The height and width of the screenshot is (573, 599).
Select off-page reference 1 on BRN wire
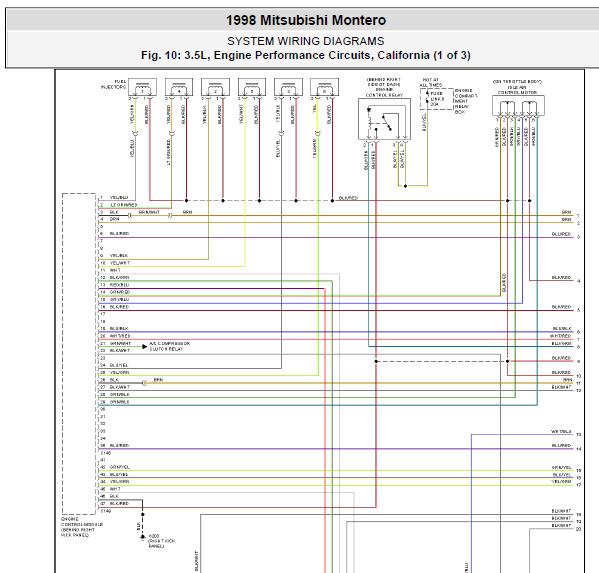[578, 215]
